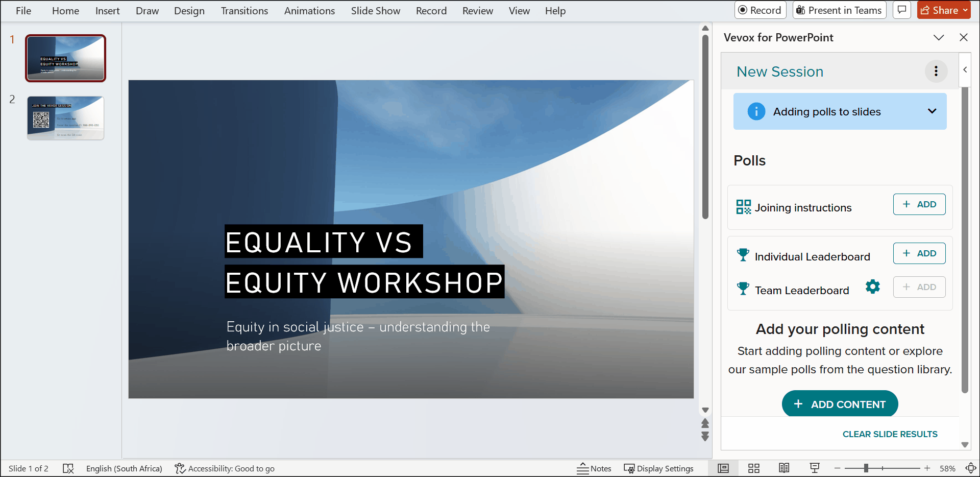
Task: Collapse the Adding polls to slides banner
Action: tap(933, 111)
